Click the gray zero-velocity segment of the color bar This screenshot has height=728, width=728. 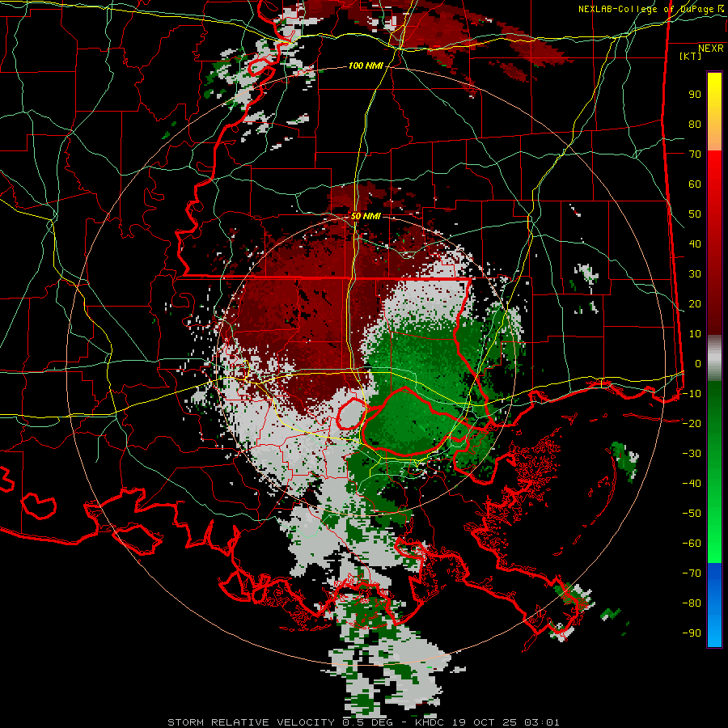714,358
